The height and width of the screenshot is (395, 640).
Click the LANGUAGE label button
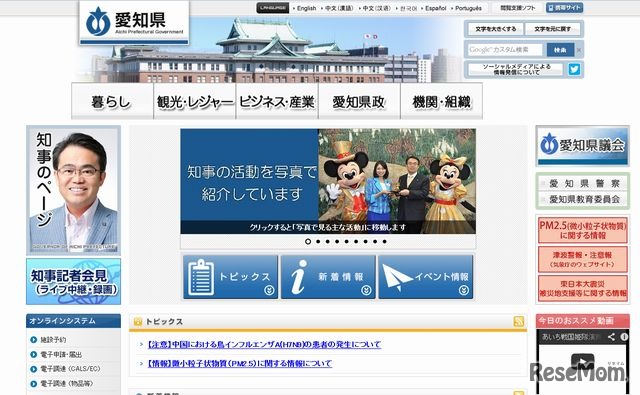[x=273, y=8]
